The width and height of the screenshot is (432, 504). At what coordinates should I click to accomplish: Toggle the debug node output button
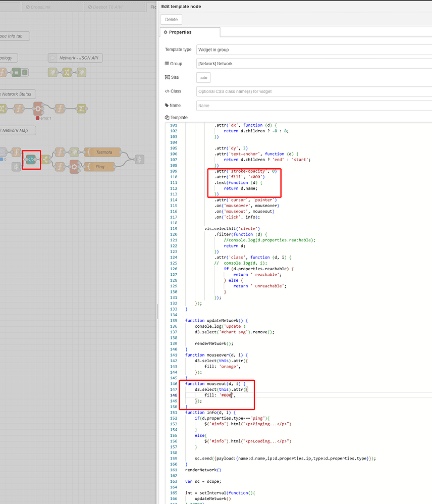(x=25, y=72)
